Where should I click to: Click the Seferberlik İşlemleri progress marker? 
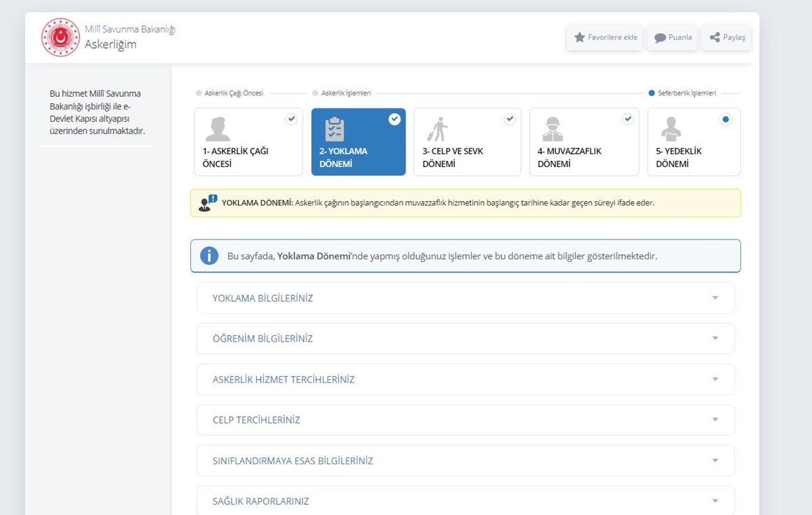(651, 93)
